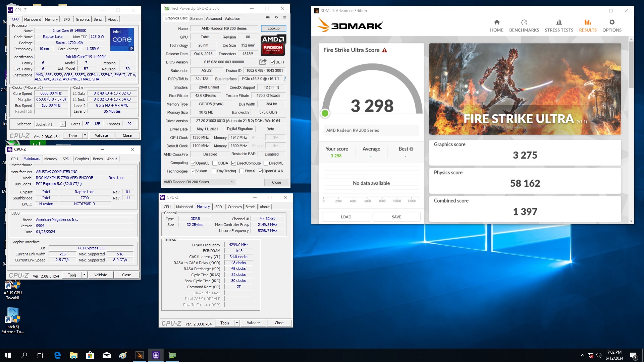Screen dimensions: 644x362
Task: Open Graphics tab in CPU-Z Mainboard window
Action: click(x=82, y=159)
